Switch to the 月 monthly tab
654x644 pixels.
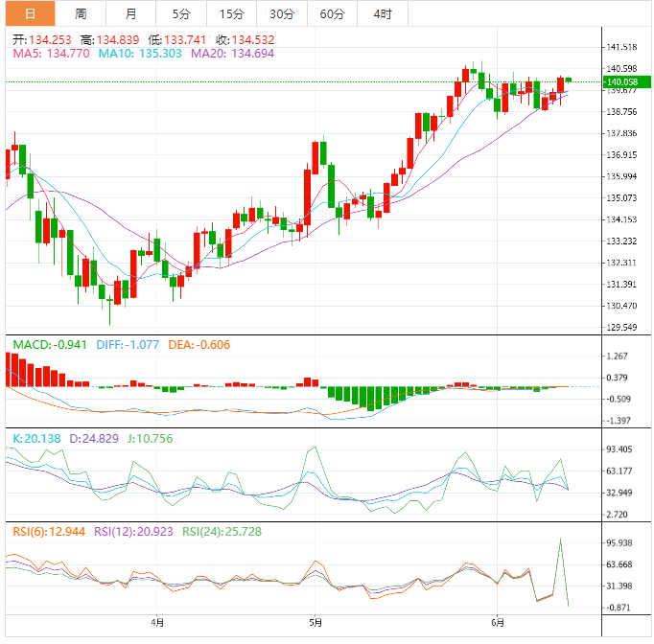pos(131,13)
